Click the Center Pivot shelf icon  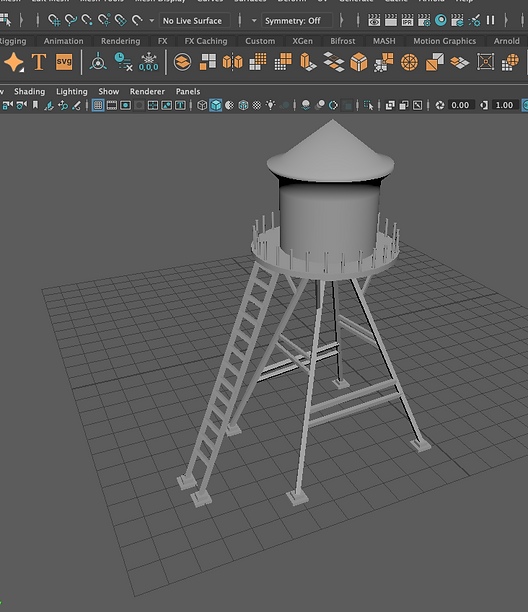tap(98, 62)
